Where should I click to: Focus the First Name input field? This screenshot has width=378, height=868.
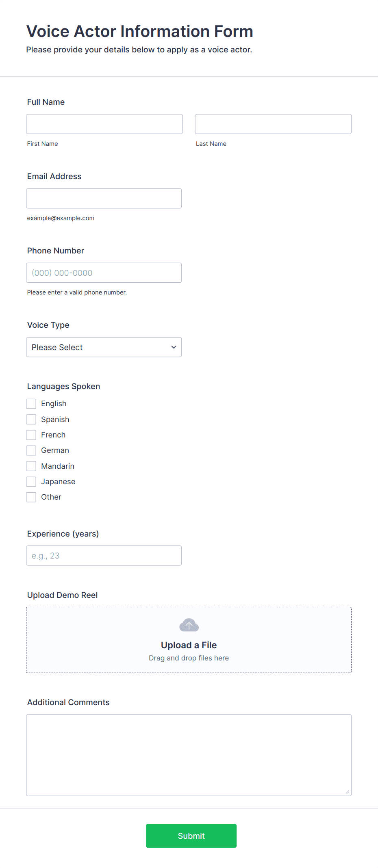(104, 124)
